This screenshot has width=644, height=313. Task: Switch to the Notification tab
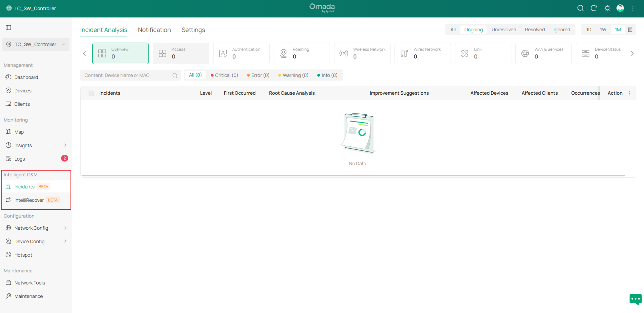[154, 30]
